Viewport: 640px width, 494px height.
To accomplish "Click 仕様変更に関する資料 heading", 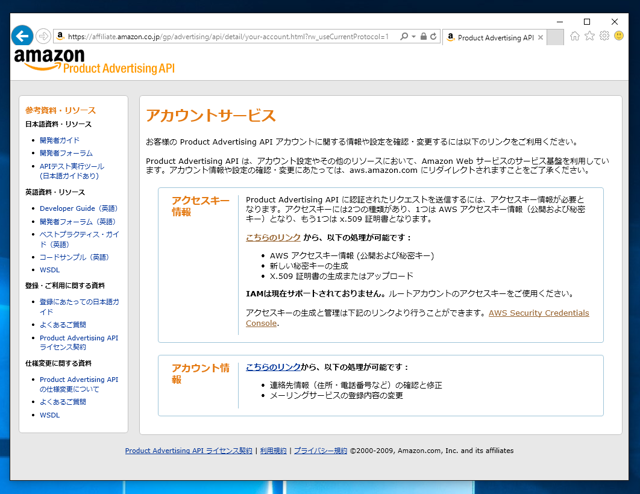I will click(x=58, y=363).
